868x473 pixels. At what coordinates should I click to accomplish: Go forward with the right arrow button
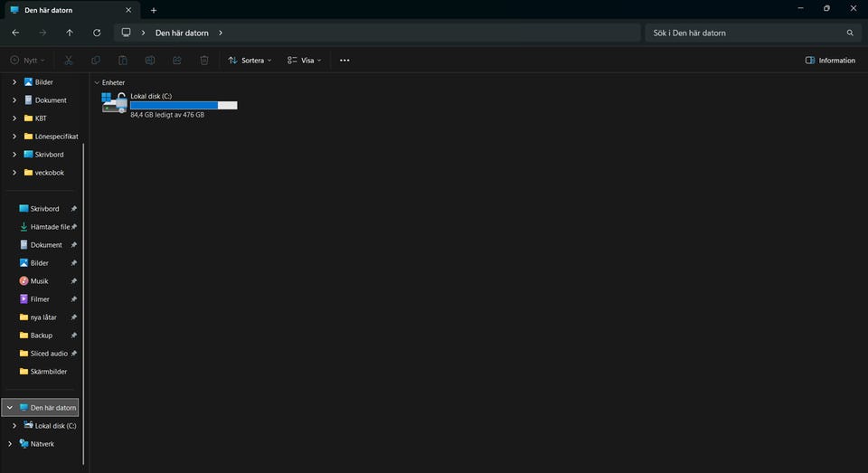coord(42,33)
